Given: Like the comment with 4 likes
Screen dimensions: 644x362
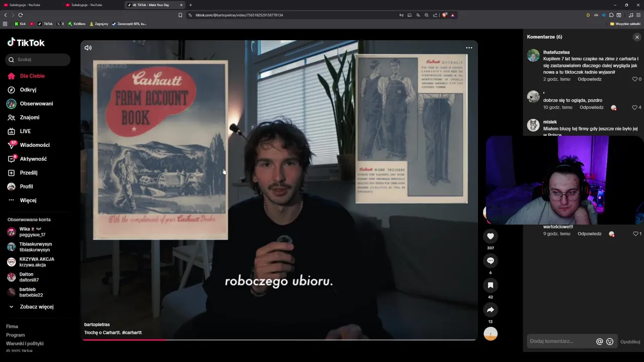Looking at the screenshot, I should [x=635, y=107].
